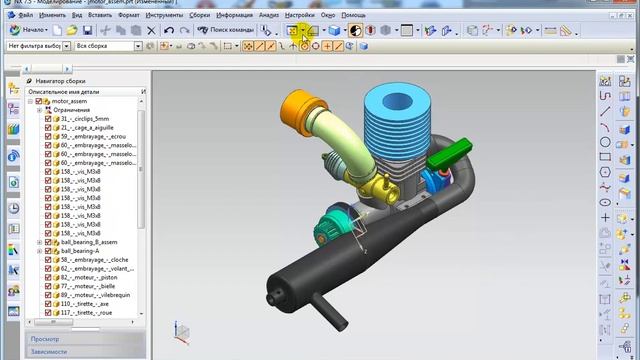This screenshot has width=640, height=360.
Task: Uncheck the 117_-_tirette_-_roue checkbox
Action: click(x=48, y=313)
